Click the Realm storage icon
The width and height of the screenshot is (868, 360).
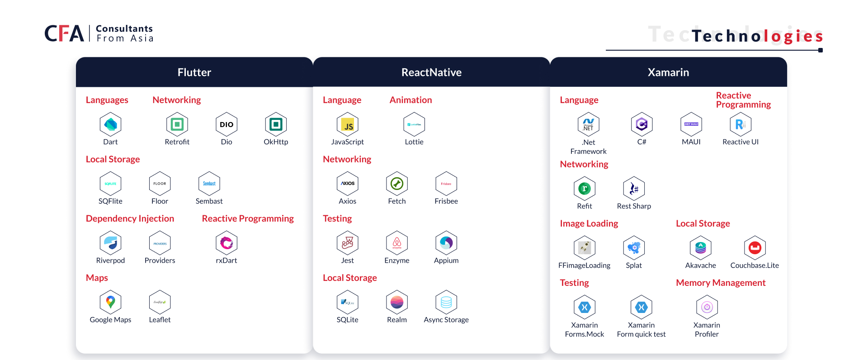click(396, 302)
